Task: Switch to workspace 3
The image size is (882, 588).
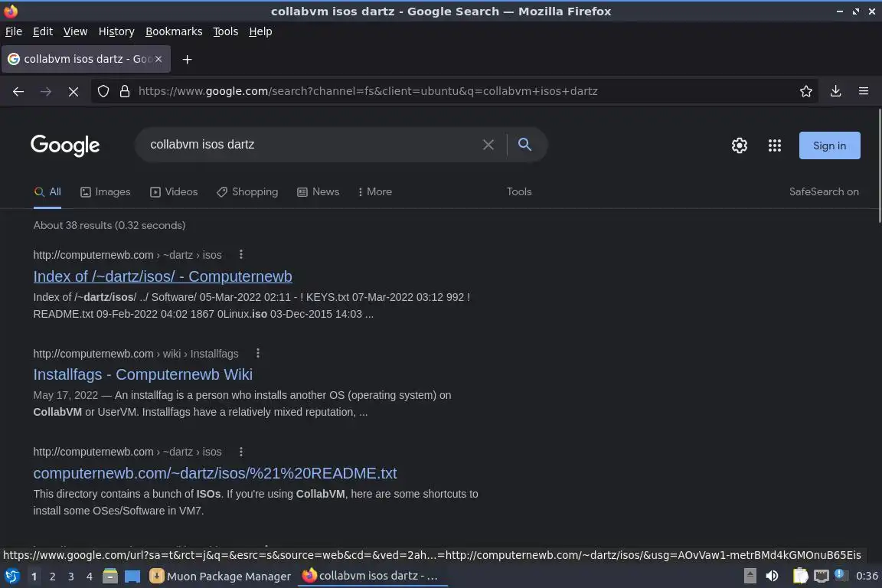Action: 71,577
